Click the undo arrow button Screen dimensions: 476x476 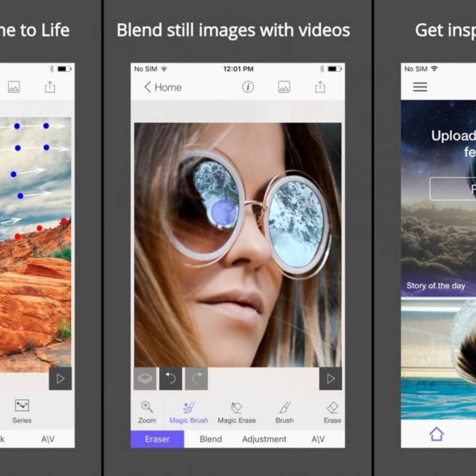point(171,379)
